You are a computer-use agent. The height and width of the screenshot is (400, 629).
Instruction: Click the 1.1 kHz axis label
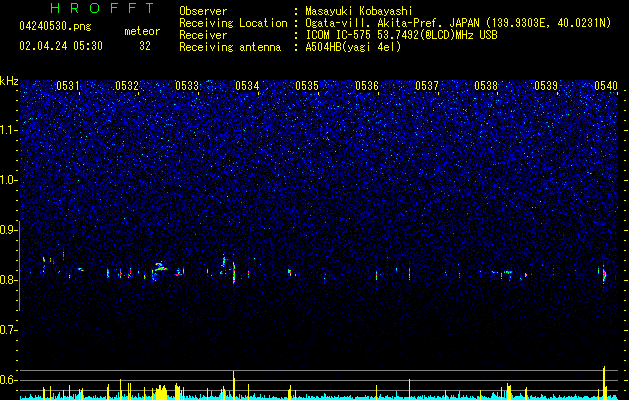8,130
